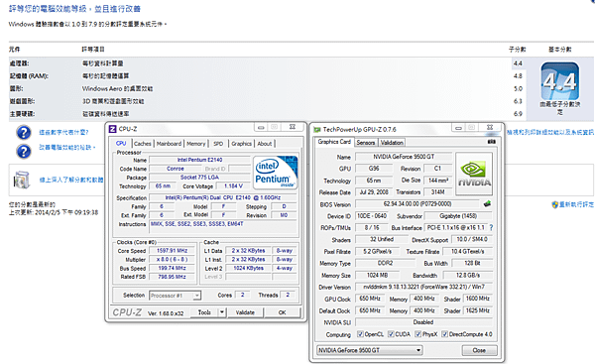This screenshot has width=595, height=364.
Task: Click the CPU-Z title bar logo icon
Action: pos(112,129)
